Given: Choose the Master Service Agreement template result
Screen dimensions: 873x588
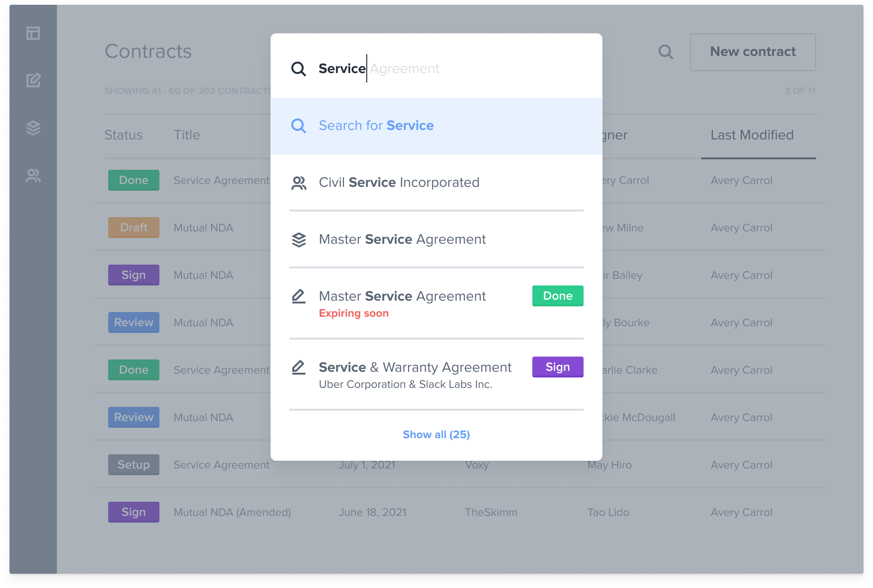Looking at the screenshot, I should pyautogui.click(x=436, y=239).
